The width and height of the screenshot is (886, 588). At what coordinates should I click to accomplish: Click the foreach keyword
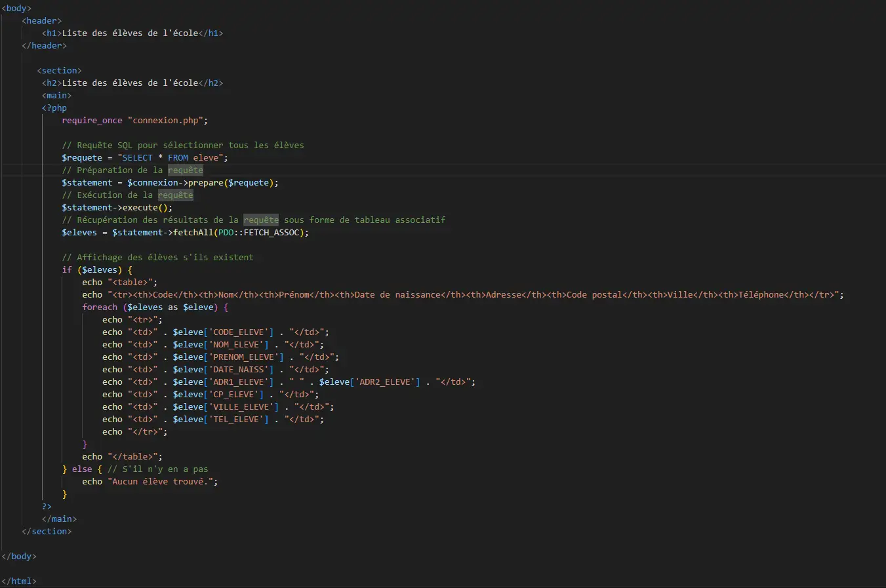pyautogui.click(x=100, y=307)
